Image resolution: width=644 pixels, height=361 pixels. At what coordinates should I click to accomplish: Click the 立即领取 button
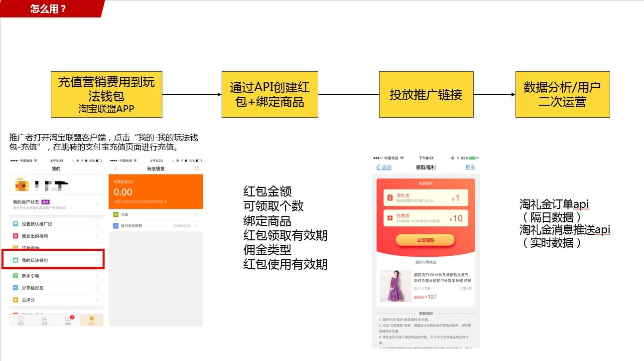(425, 240)
